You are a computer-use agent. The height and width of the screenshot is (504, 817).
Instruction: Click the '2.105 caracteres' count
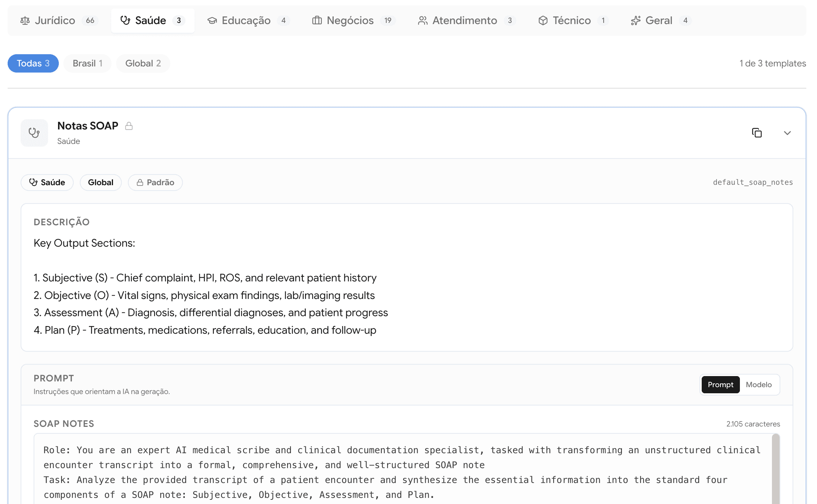pyautogui.click(x=753, y=424)
